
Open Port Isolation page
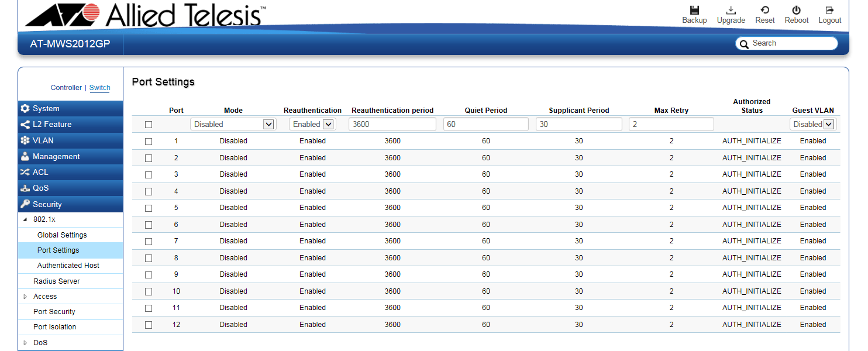[55, 327]
